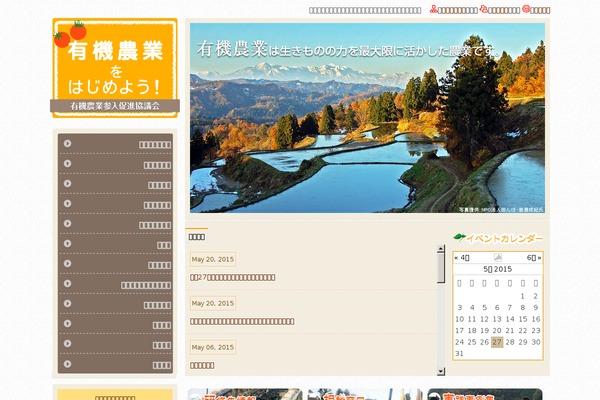Click the round red icon at the end of the top links
This screenshot has height=400, width=600.
click(526, 9)
